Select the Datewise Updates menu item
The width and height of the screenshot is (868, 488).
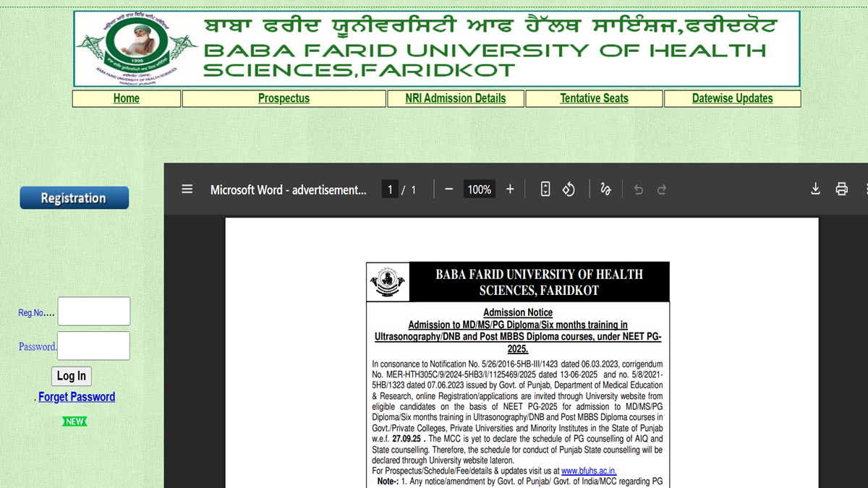point(732,98)
